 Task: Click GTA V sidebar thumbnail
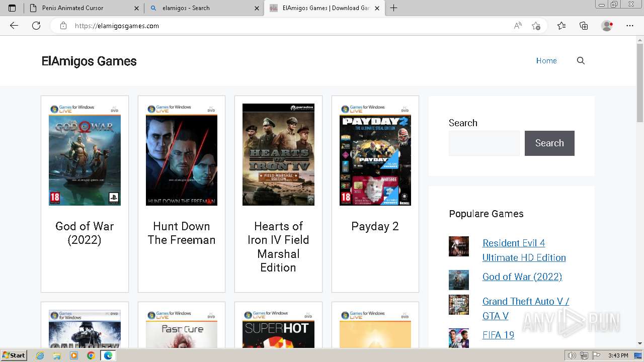tap(459, 305)
